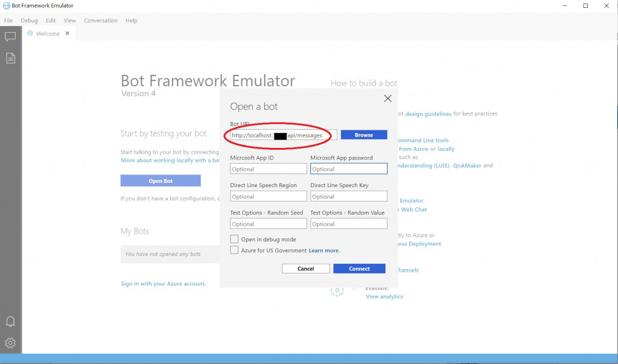Open the Debug menu
Image resolution: width=618 pixels, height=364 pixels.
(x=29, y=21)
